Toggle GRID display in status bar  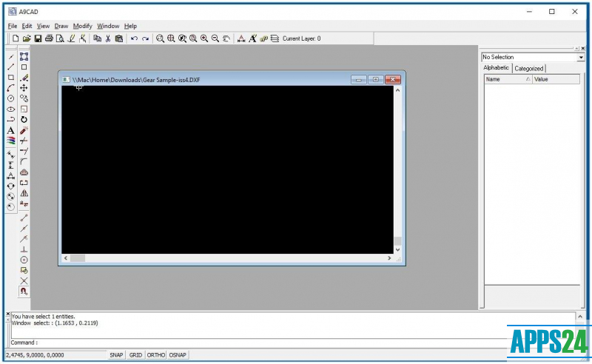click(x=135, y=355)
